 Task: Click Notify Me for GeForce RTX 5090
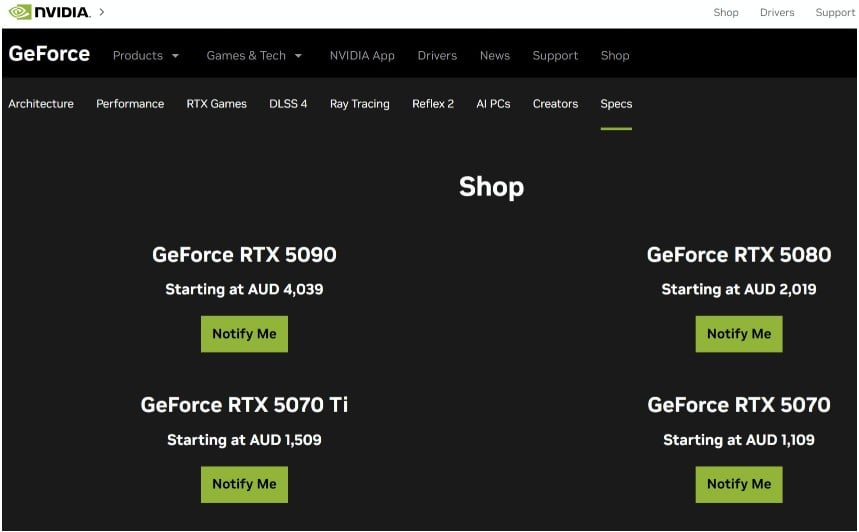pos(244,334)
